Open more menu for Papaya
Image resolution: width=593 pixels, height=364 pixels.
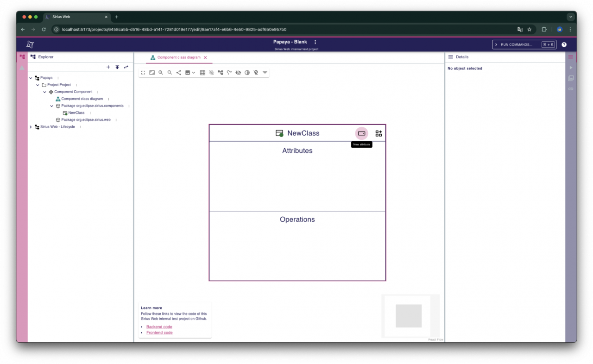tap(58, 78)
